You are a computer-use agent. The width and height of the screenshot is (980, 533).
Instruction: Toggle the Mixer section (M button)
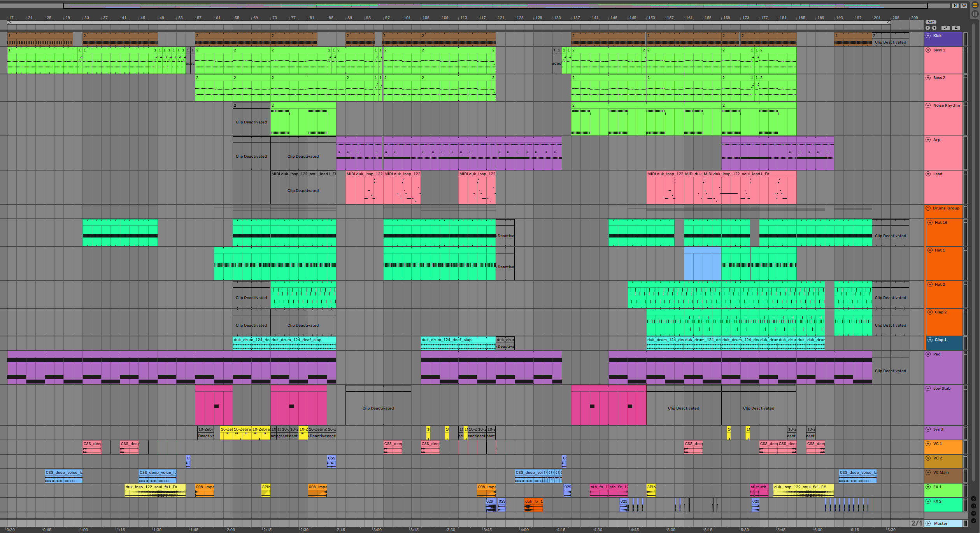[974, 514]
